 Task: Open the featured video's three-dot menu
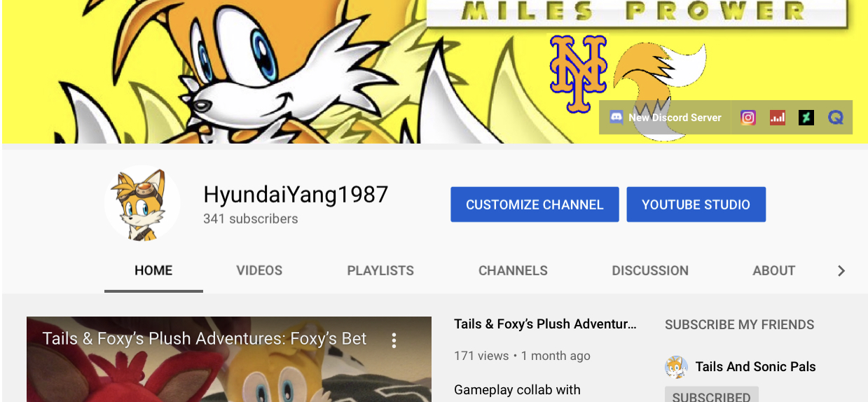click(394, 340)
